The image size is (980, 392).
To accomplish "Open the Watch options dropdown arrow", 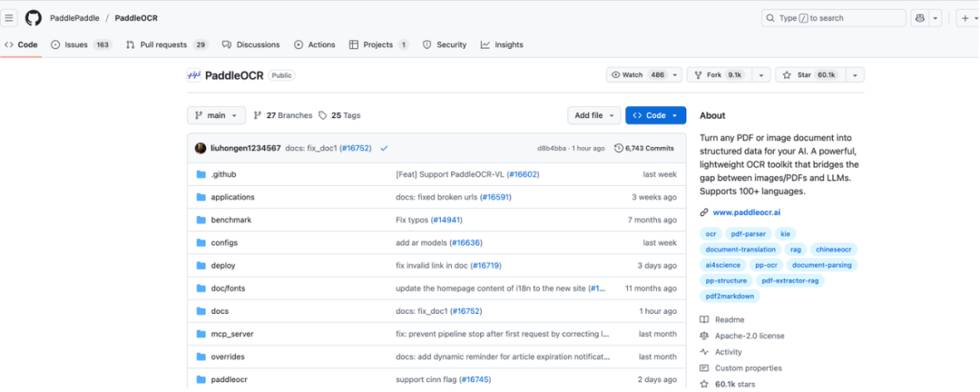I will (x=674, y=75).
